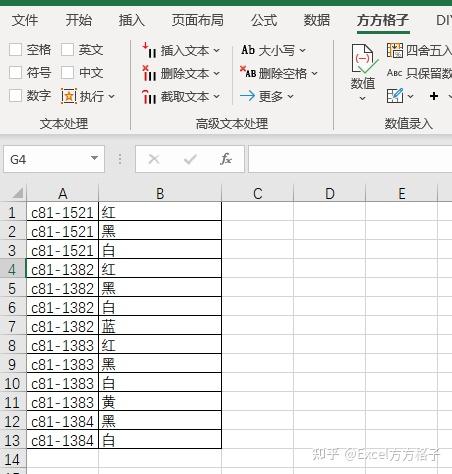Click inside the formula bar input
The width and height of the screenshot is (452, 474).
pyautogui.click(x=350, y=159)
